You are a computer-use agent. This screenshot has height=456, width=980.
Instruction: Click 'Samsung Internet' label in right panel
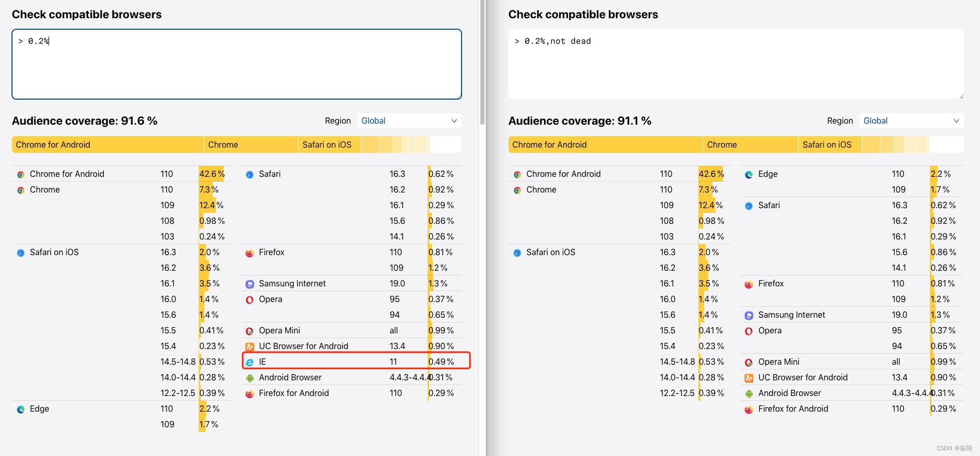792,315
